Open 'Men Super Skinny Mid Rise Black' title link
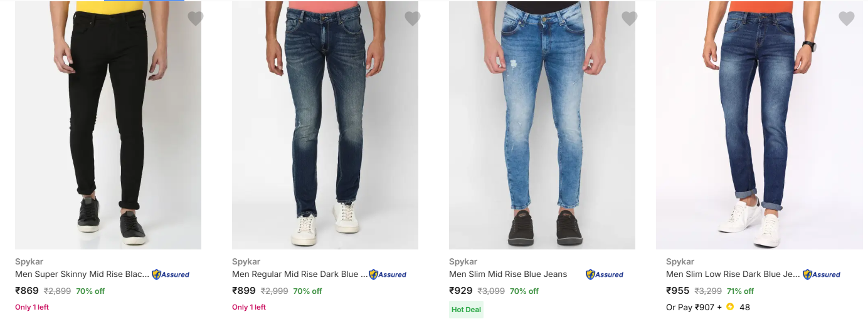This screenshot has height=319, width=868. 82,274
